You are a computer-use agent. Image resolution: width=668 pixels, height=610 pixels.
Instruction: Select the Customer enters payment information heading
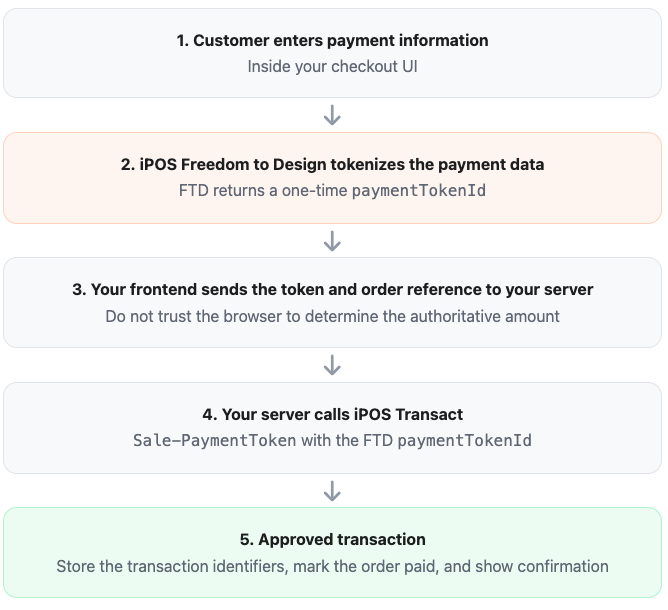coord(332,40)
